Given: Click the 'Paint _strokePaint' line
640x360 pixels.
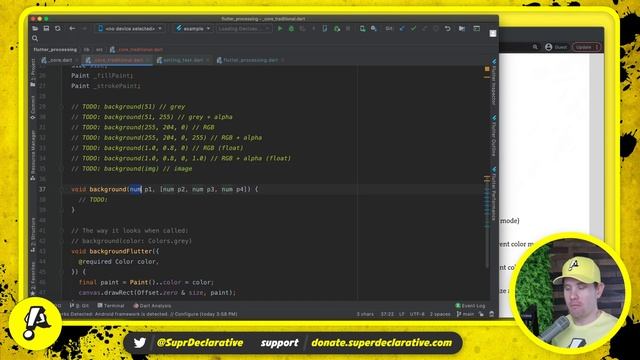Looking at the screenshot, I should [106, 86].
